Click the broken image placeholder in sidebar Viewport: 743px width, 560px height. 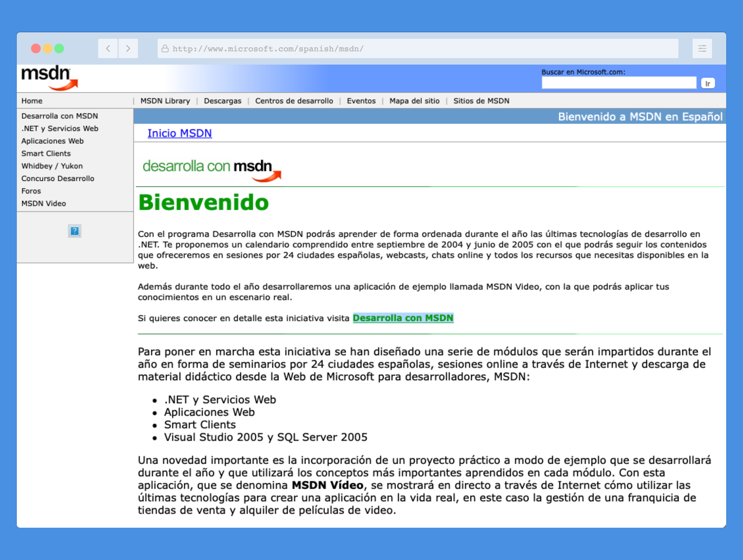click(x=75, y=231)
